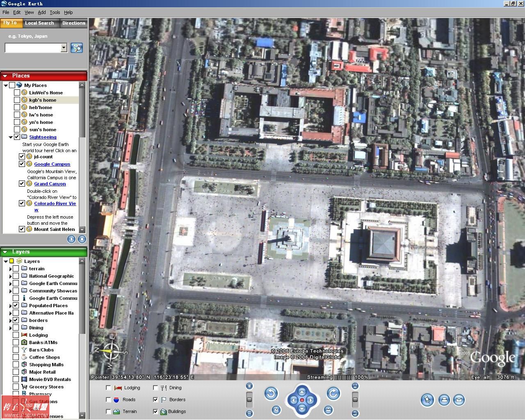Stop the tour in Places panel
This screenshot has width=525, height=420.
(82, 239)
